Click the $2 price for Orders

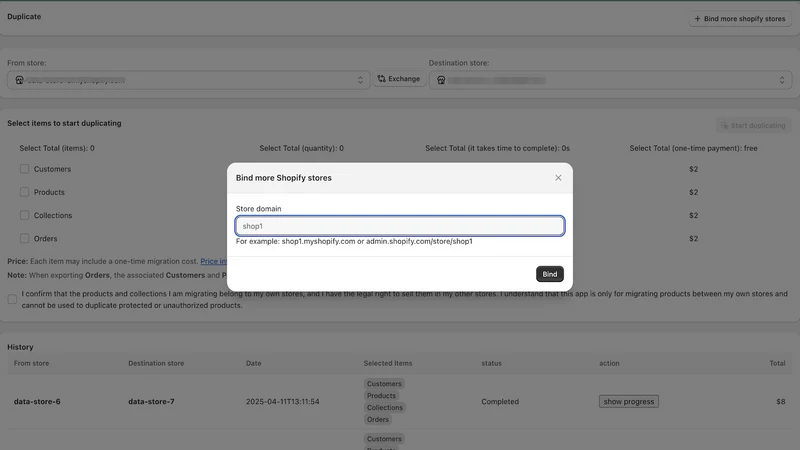tap(693, 238)
